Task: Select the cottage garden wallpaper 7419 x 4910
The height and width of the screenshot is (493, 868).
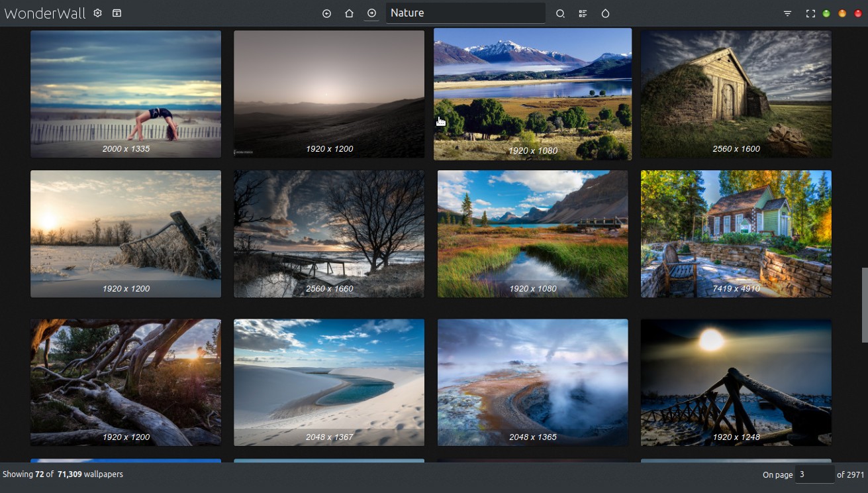Action: coord(736,233)
